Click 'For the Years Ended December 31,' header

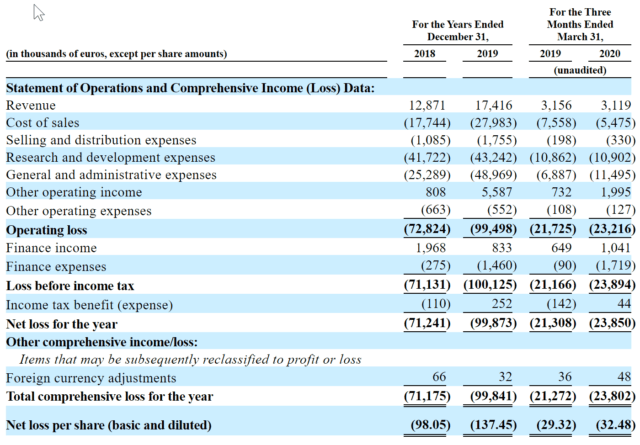[458, 31]
